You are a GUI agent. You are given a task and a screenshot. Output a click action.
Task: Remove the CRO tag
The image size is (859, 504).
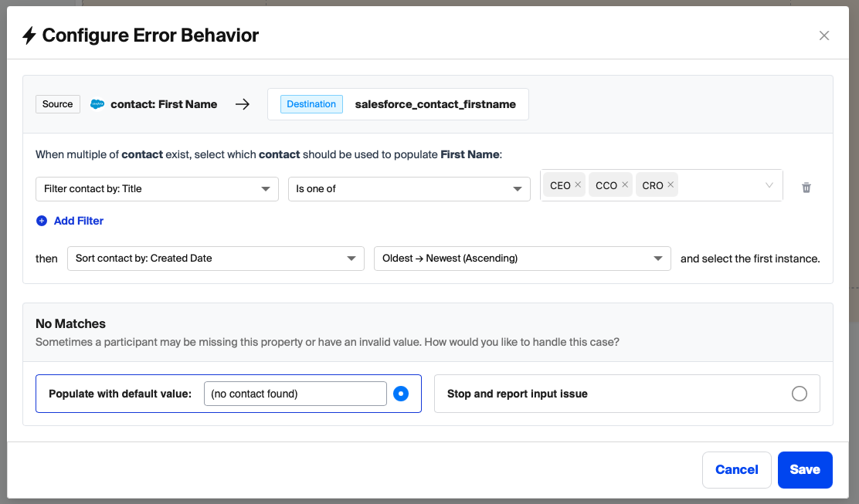pyautogui.click(x=671, y=185)
